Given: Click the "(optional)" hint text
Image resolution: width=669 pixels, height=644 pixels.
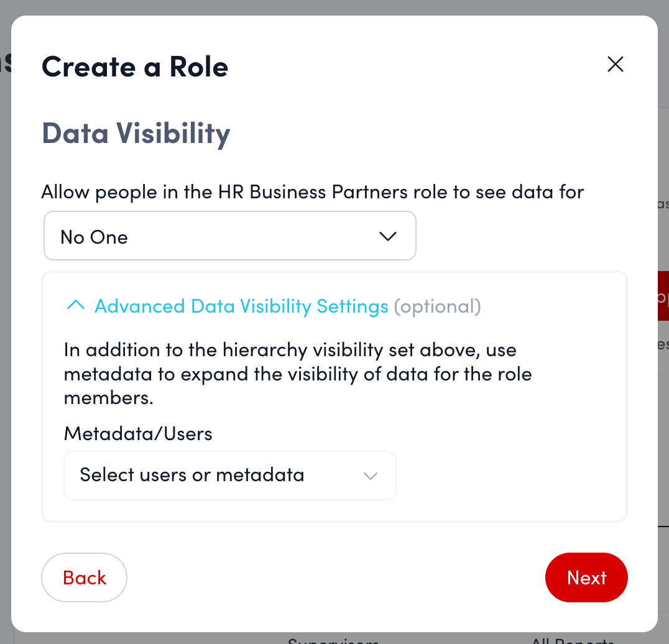Looking at the screenshot, I should pos(437,306).
